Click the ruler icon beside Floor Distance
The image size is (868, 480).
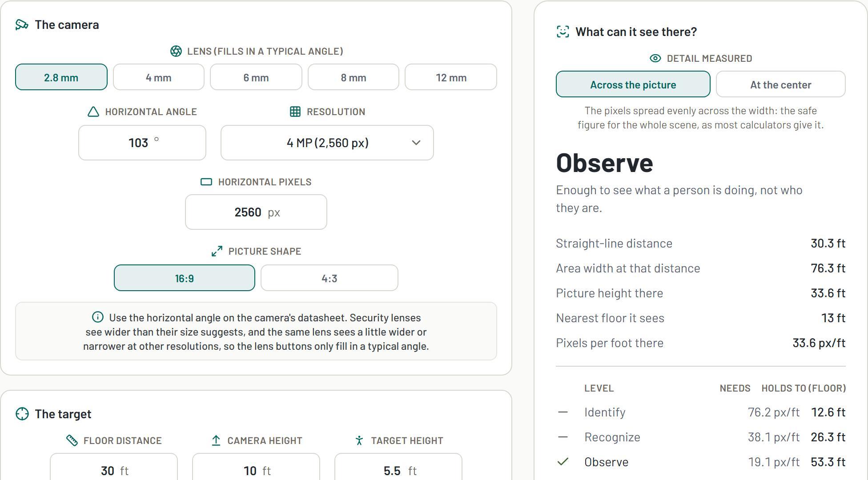(72, 440)
